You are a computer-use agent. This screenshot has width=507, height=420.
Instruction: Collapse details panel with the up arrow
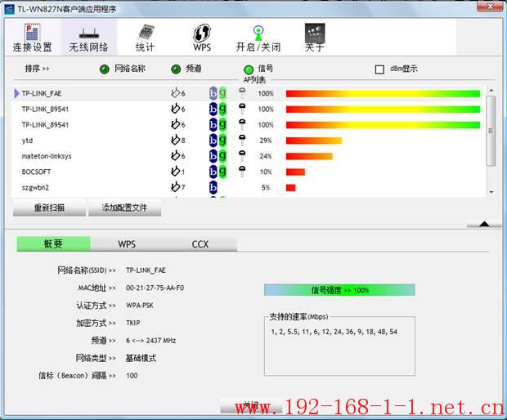(x=484, y=224)
